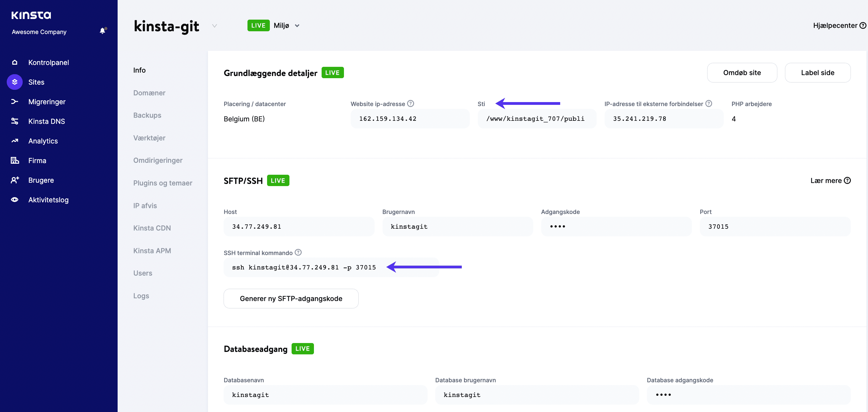
Task: Click the Databasenavn field kinstagit
Action: (326, 395)
